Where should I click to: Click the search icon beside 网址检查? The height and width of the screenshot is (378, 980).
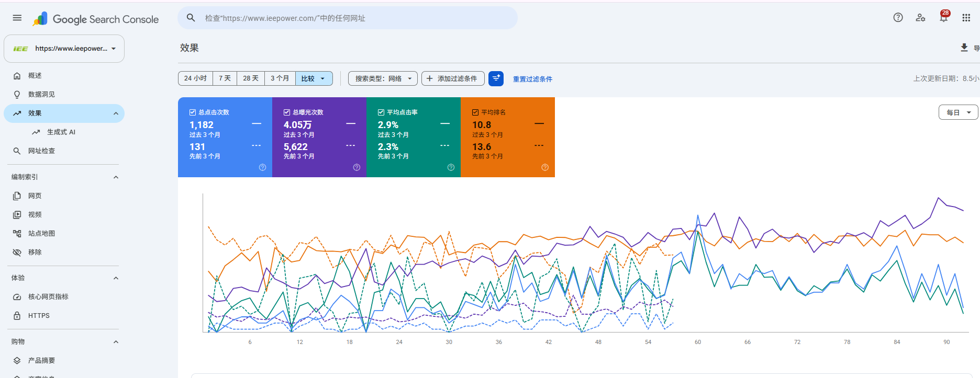point(17,151)
